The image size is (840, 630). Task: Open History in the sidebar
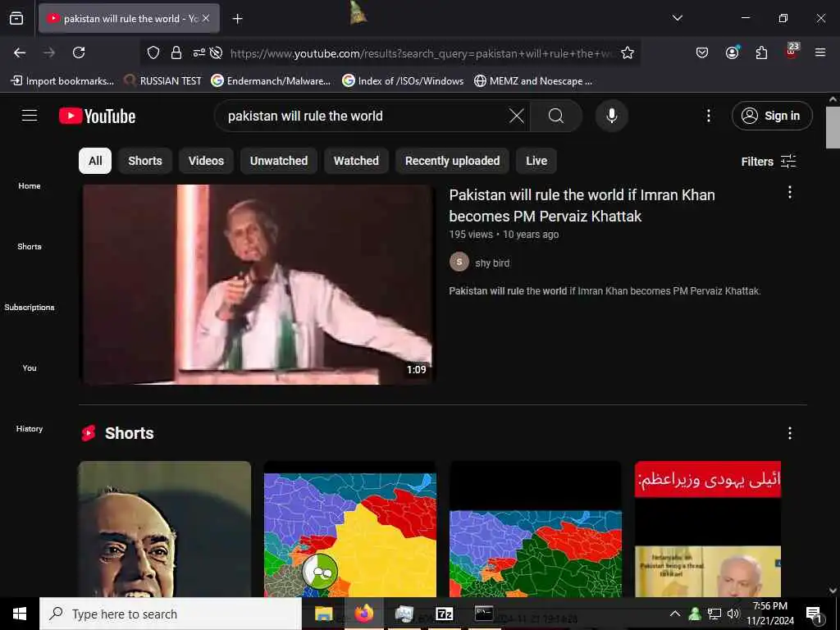pos(30,428)
